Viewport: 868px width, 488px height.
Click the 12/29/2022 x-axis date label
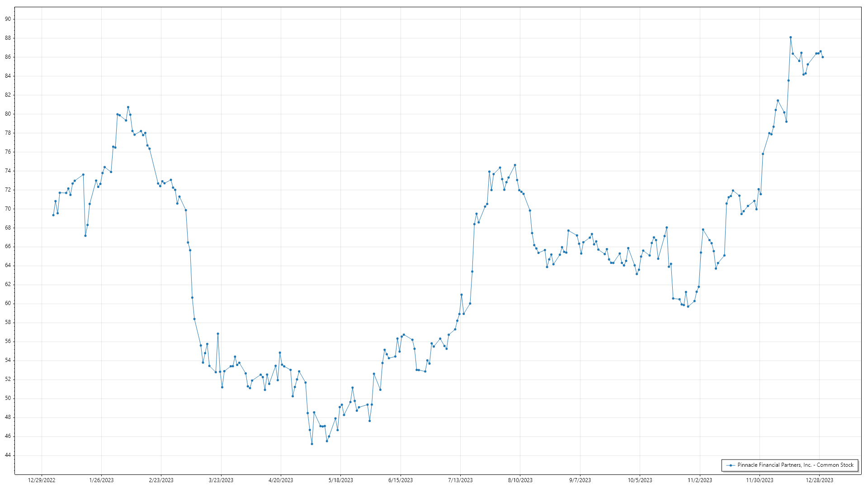pos(42,480)
